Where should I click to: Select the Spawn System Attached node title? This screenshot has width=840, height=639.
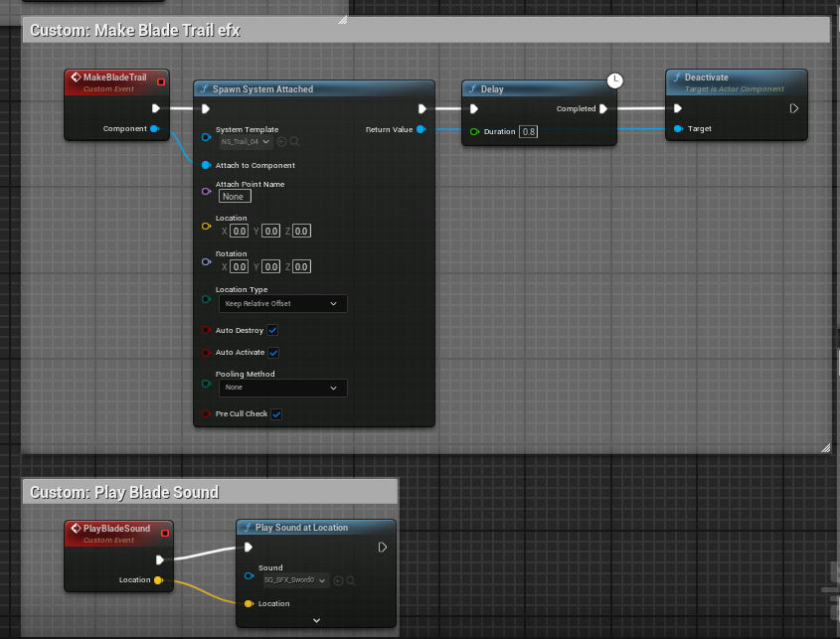262,88
